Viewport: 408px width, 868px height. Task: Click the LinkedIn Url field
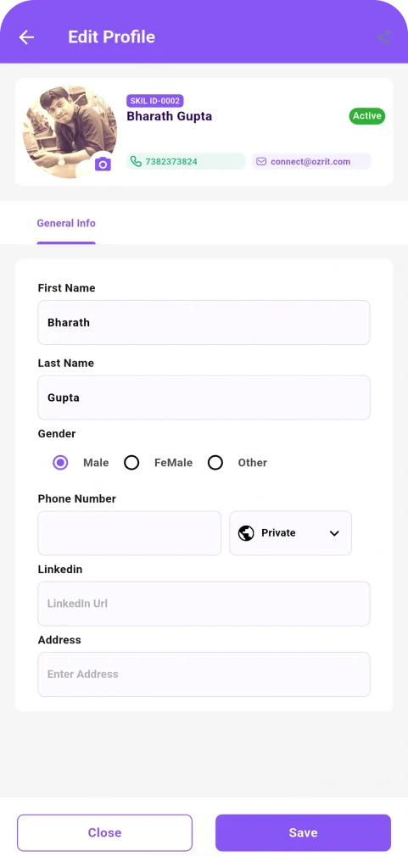[x=204, y=604]
